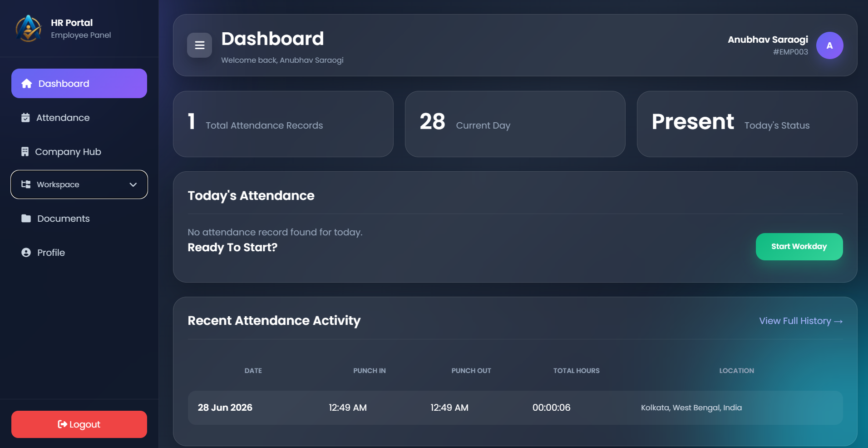Click the Workspace folder-tree icon
The image size is (868, 448).
[x=26, y=184]
